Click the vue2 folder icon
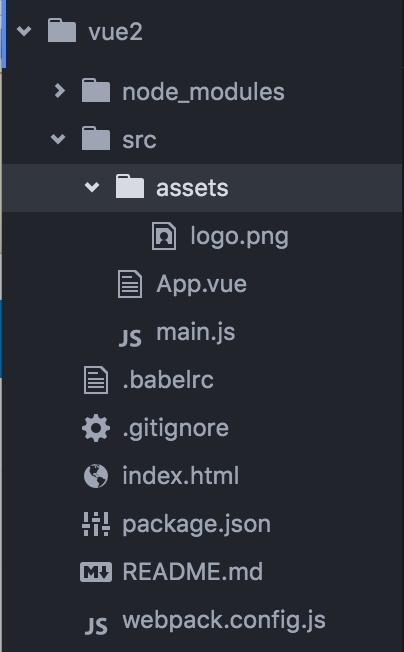 pyautogui.click(x=62, y=30)
